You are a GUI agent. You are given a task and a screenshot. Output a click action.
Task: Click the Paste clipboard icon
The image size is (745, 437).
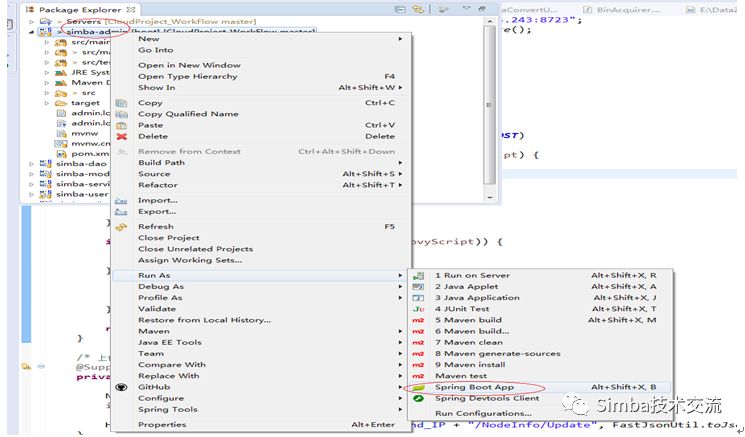tap(122, 125)
